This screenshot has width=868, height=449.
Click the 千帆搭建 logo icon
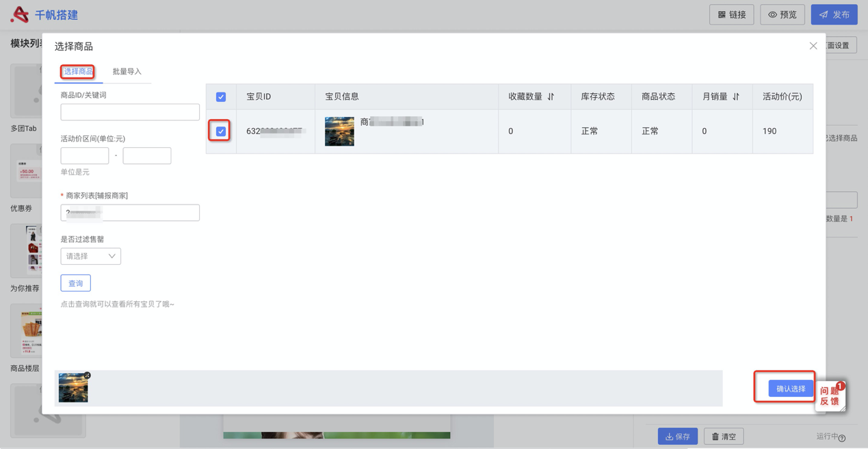tap(19, 14)
